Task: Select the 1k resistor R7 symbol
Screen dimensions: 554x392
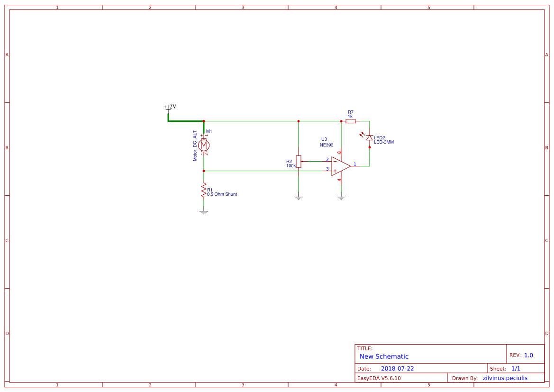Action: coord(351,121)
